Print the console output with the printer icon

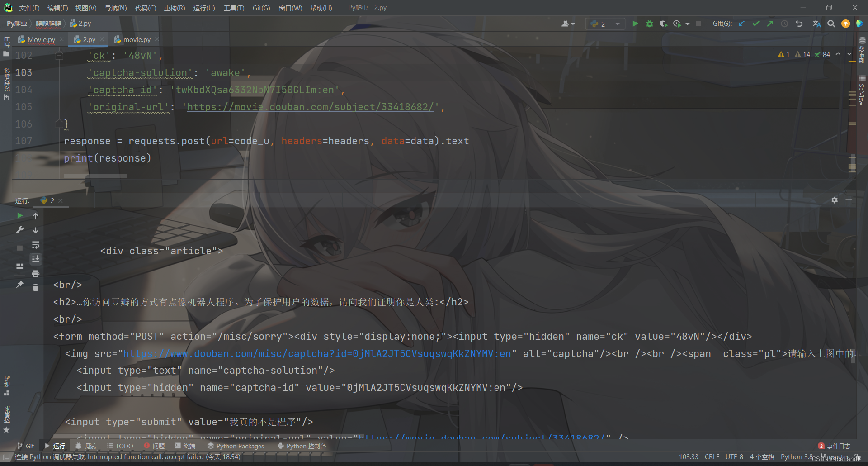point(36,273)
